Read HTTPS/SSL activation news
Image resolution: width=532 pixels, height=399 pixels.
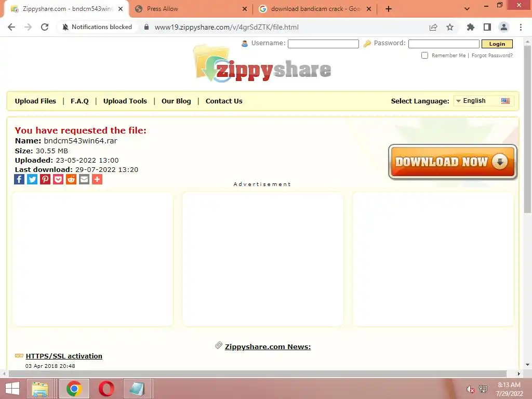coord(64,356)
